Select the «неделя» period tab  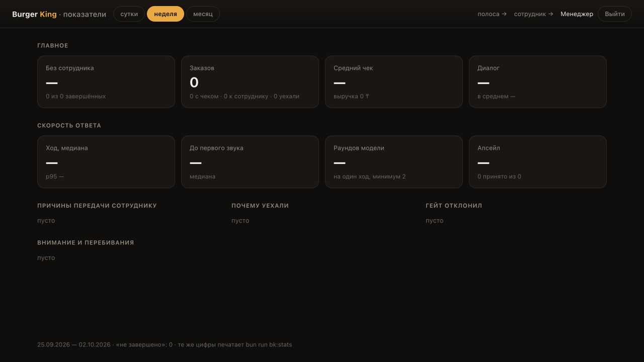click(x=166, y=14)
